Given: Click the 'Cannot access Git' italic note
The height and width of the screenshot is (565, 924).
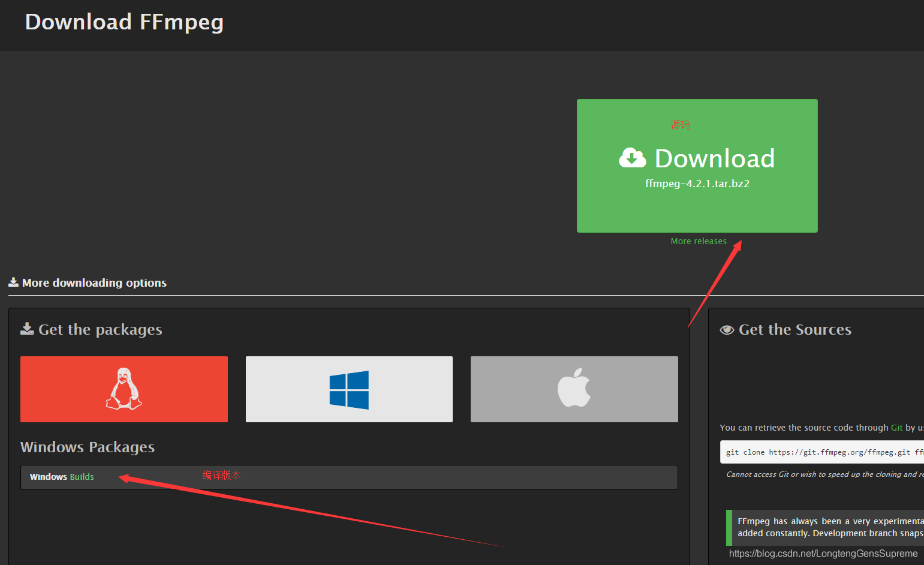Looking at the screenshot, I should point(825,474).
